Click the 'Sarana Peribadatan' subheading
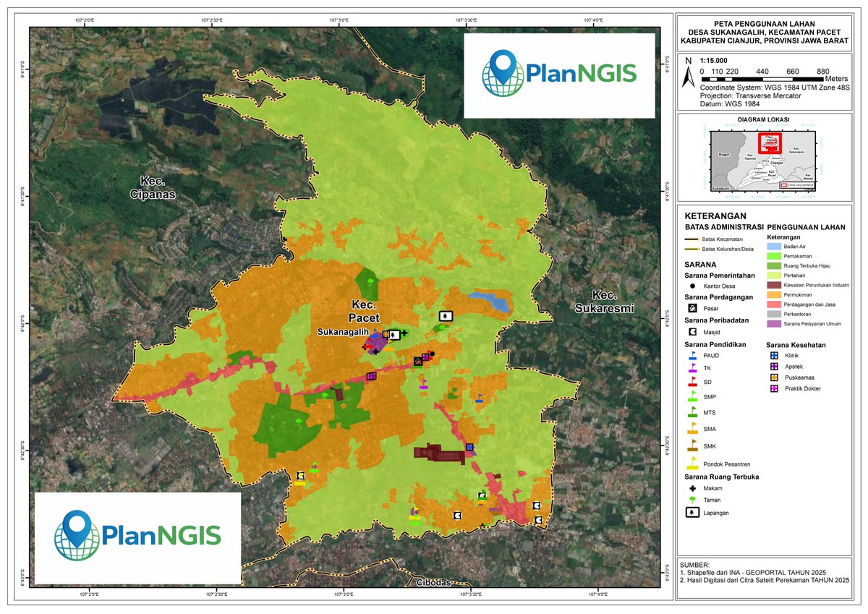The image size is (868, 614). click(x=718, y=320)
